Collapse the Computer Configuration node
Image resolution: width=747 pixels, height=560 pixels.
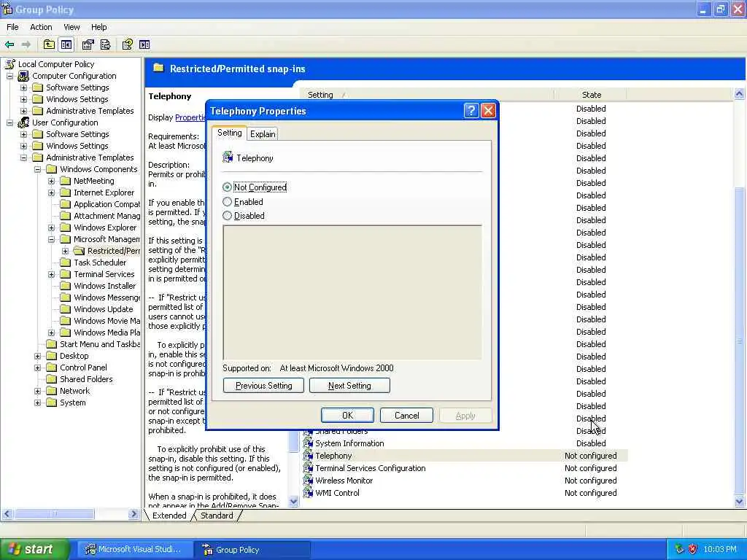coord(9,76)
